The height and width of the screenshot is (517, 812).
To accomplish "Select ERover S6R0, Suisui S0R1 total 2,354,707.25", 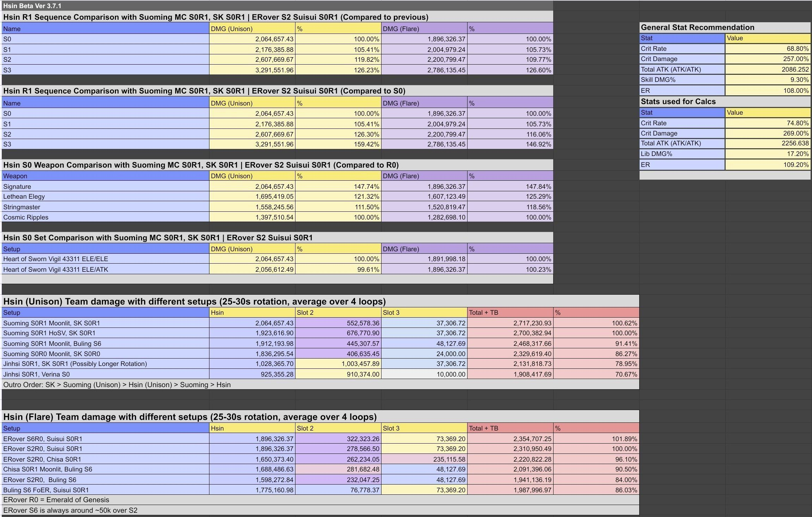I will [x=510, y=439].
